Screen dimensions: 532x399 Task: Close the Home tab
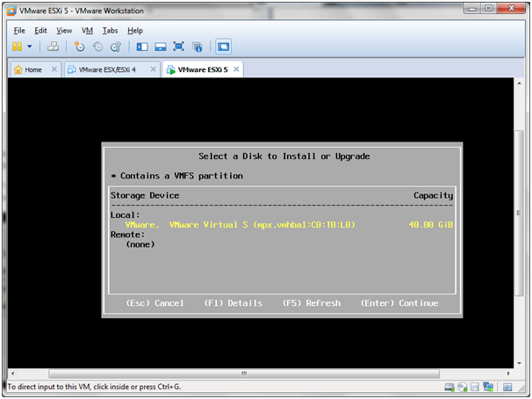click(54, 69)
